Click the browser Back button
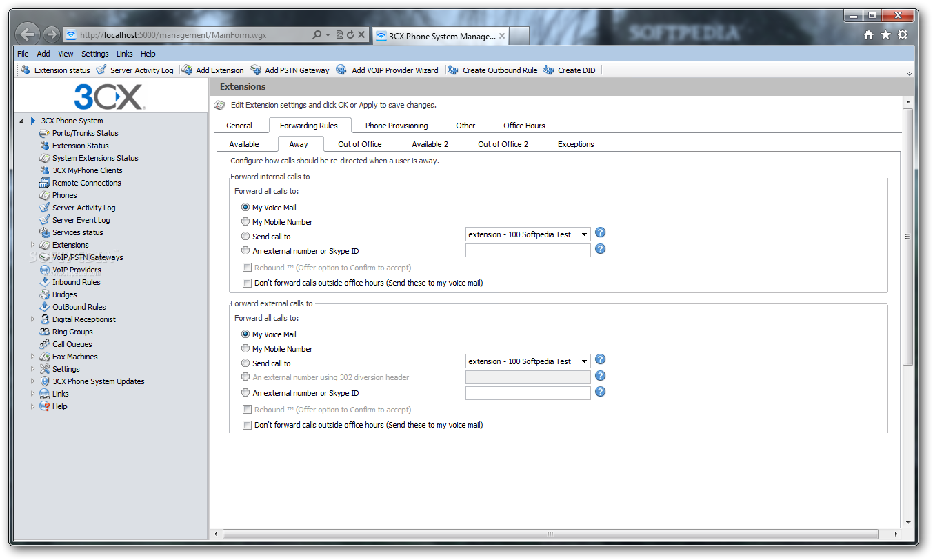Screen dimensions: 933x560 tap(28, 34)
